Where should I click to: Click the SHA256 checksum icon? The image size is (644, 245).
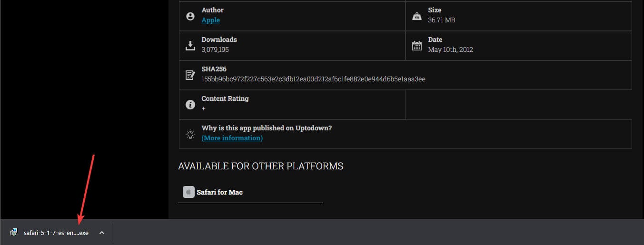[x=190, y=75]
